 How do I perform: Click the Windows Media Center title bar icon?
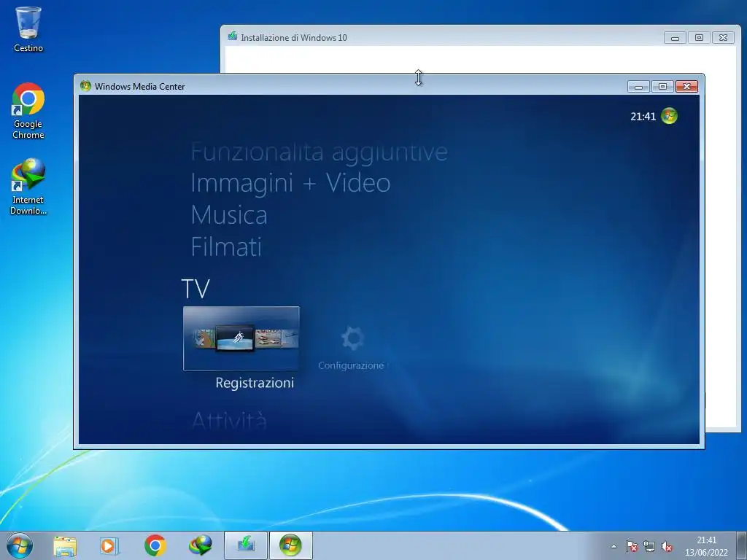pyautogui.click(x=86, y=86)
